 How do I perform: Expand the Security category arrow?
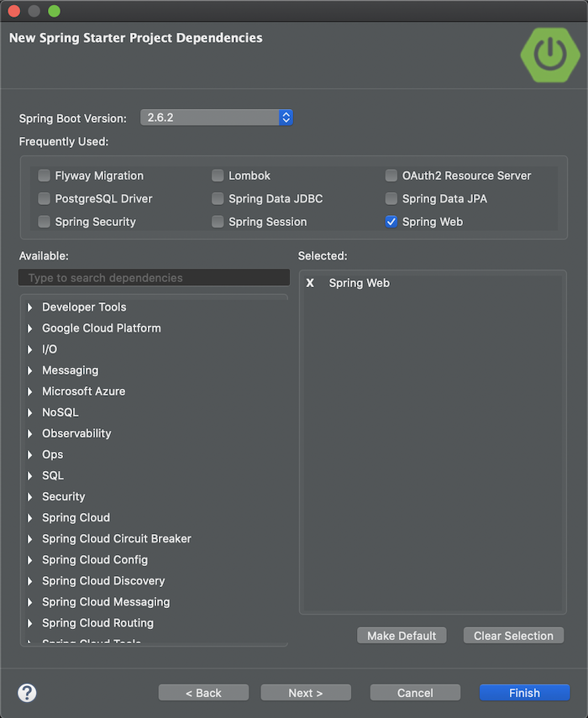pyautogui.click(x=29, y=497)
